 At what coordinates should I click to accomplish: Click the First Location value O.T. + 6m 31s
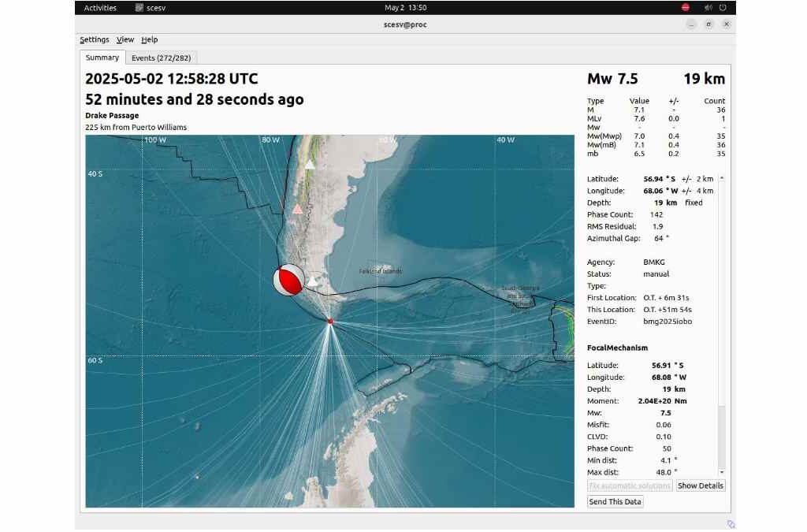(x=666, y=298)
